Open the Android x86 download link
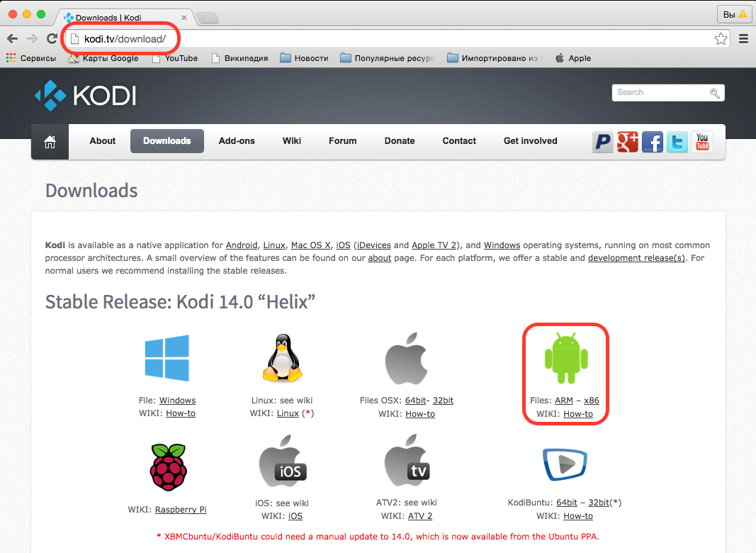756x553 pixels. click(x=592, y=401)
